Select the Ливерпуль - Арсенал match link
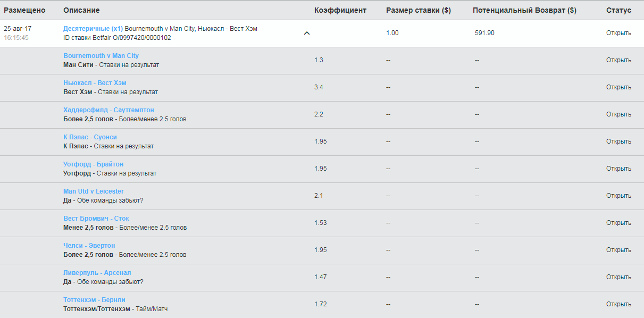The width and height of the screenshot is (644, 318). coord(97,273)
